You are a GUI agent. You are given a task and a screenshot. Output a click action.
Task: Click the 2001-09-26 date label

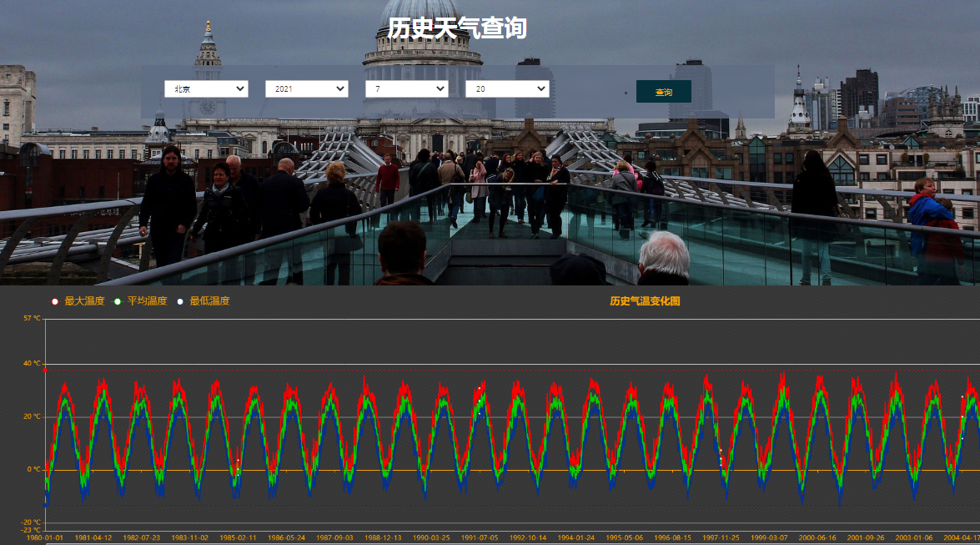866,537
